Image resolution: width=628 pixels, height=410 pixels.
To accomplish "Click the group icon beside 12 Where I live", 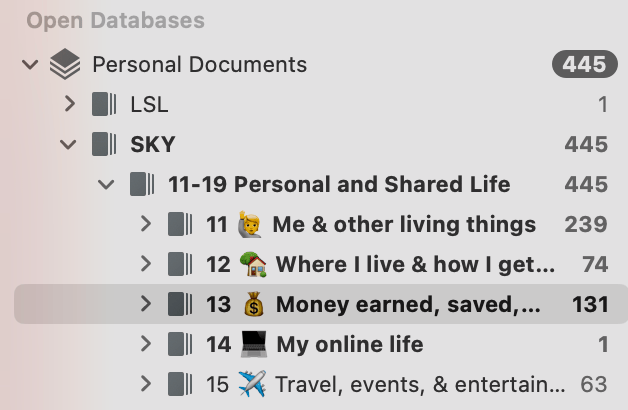I will [181, 264].
